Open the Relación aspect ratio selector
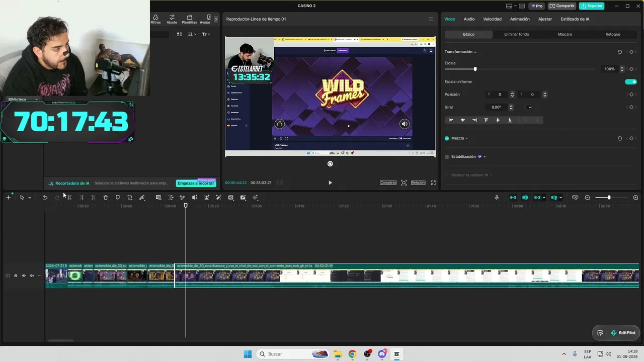This screenshot has width=644, height=362. pos(418,183)
